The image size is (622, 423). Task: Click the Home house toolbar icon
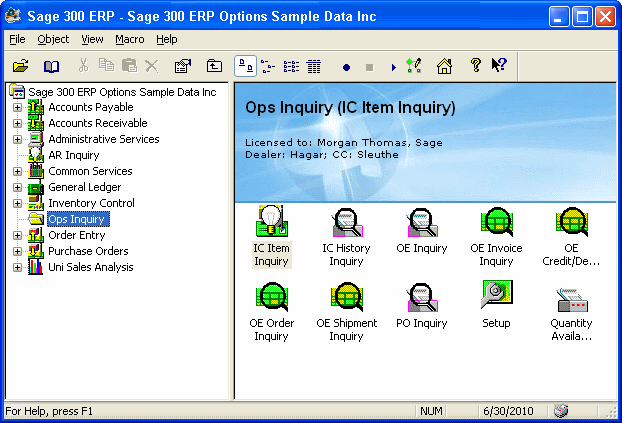444,66
